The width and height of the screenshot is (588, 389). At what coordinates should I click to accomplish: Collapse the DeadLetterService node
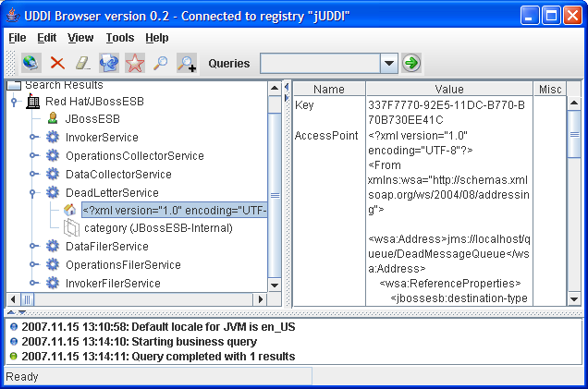pyautogui.click(x=32, y=192)
